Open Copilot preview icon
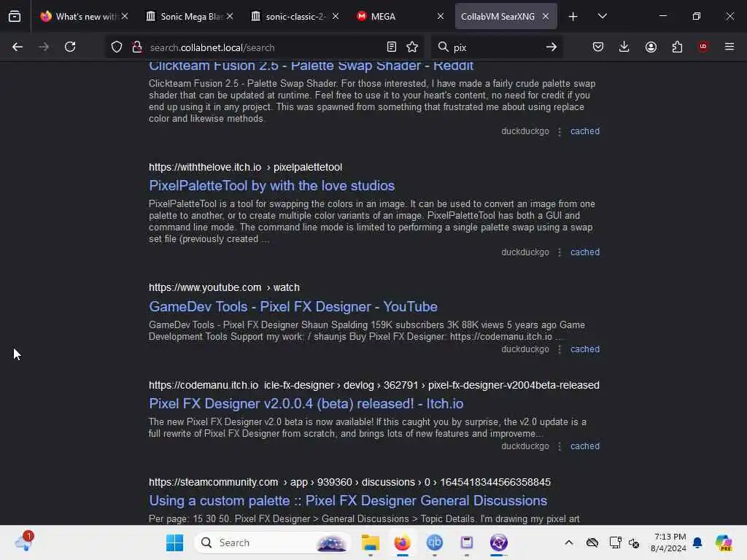 tap(724, 542)
